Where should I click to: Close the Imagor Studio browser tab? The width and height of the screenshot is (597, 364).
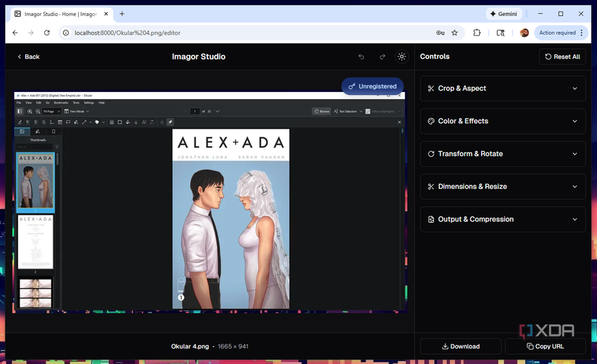(x=106, y=14)
